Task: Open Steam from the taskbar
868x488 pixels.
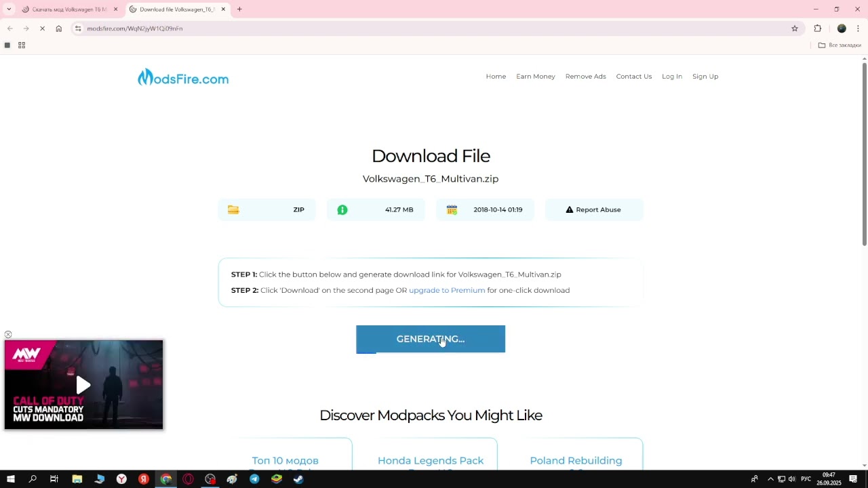Action: pos(298,479)
